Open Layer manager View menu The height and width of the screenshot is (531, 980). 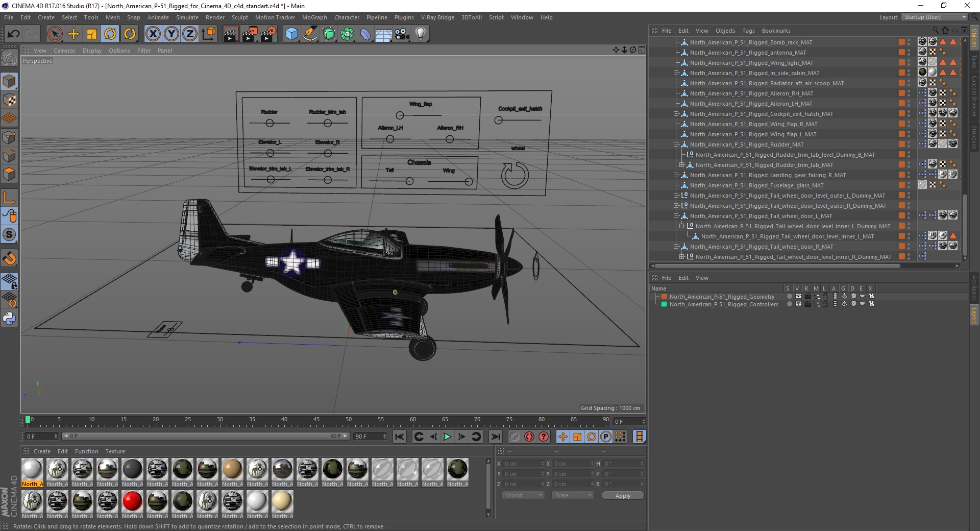click(x=702, y=278)
